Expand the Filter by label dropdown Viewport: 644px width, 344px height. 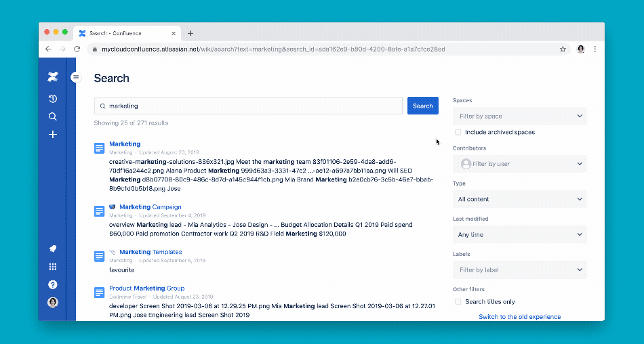[519, 270]
